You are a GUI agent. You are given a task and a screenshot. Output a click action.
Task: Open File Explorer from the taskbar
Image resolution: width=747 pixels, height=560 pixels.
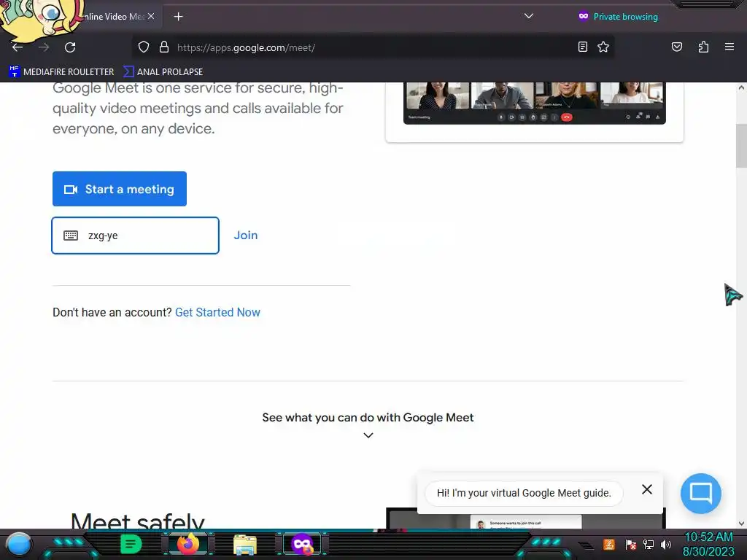pos(245,544)
